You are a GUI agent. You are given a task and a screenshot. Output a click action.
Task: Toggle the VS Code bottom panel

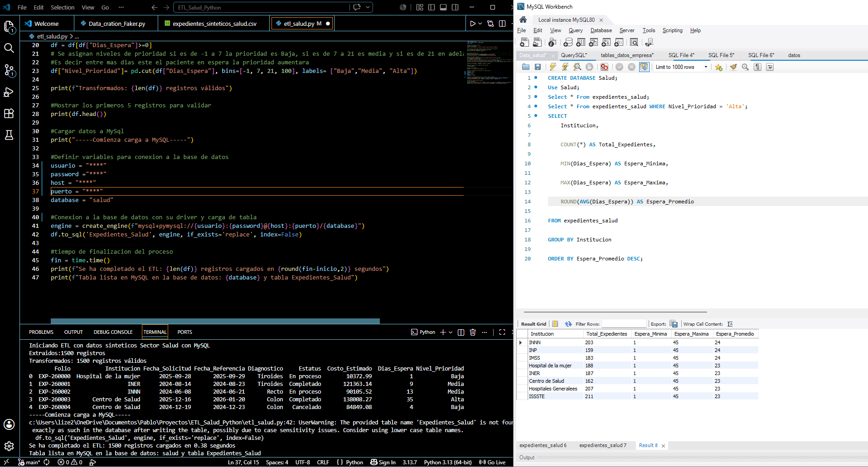coord(443,7)
